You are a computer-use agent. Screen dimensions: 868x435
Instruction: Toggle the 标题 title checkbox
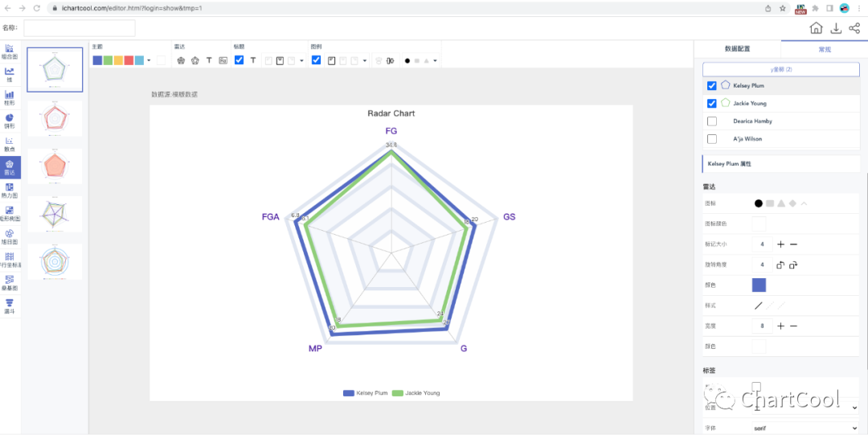(240, 60)
